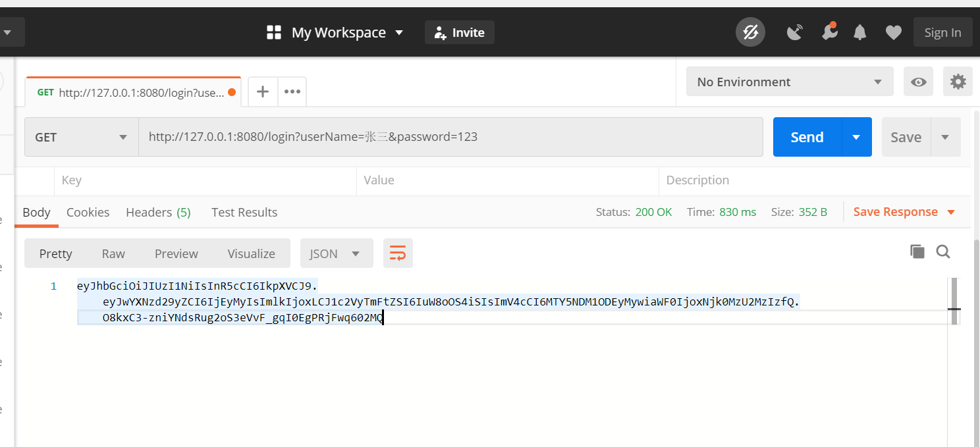Select the GET login request tab
This screenshot has width=980, height=447.
pyautogui.click(x=133, y=92)
